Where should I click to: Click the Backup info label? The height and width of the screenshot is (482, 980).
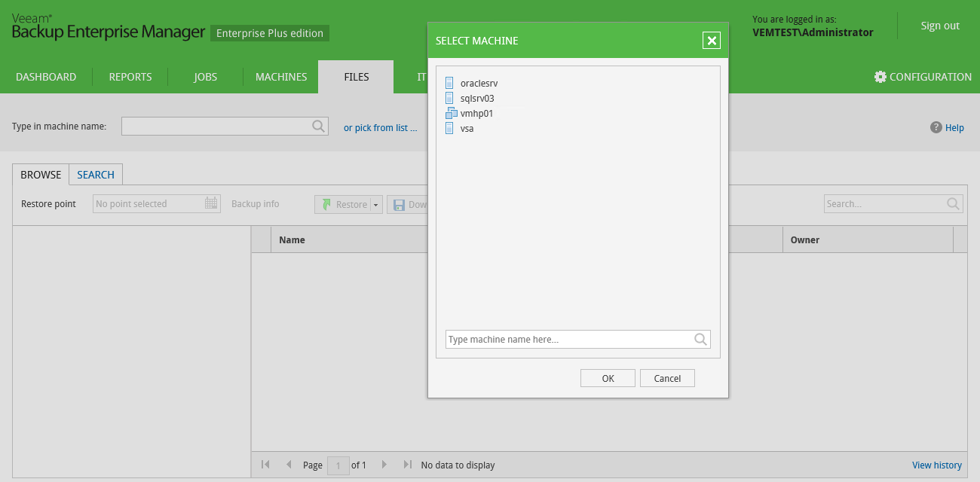click(256, 204)
